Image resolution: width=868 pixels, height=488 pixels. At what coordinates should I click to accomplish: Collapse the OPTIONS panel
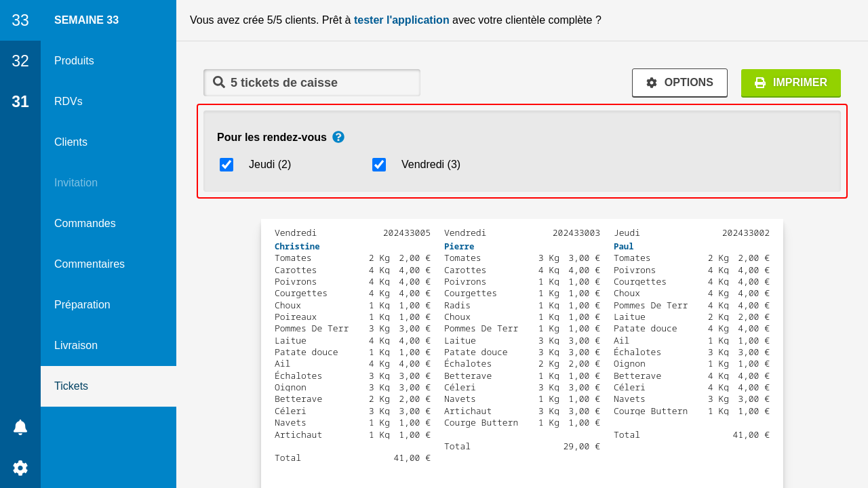[x=679, y=83]
